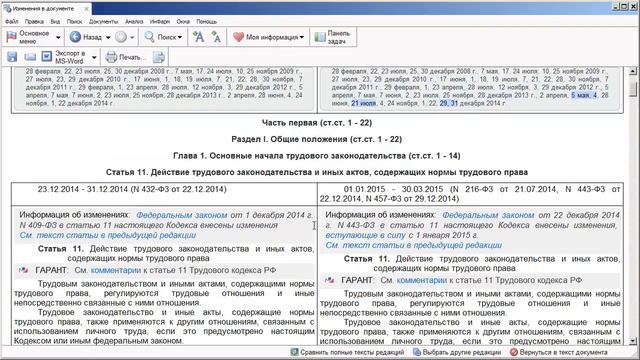Screen dimensions: 640x360
Task: Click Сравнить полные тексты редакций
Action: 347,352
